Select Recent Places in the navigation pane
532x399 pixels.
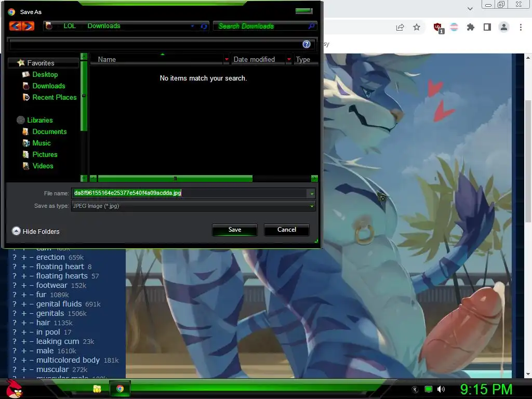[x=55, y=97]
